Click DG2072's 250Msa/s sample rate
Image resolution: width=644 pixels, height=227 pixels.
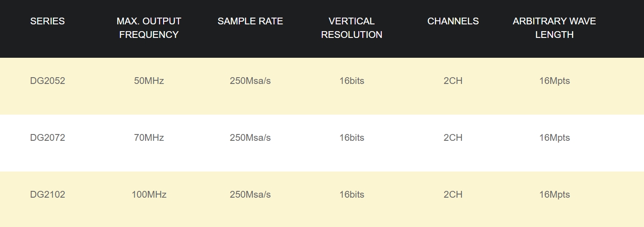[x=250, y=138]
